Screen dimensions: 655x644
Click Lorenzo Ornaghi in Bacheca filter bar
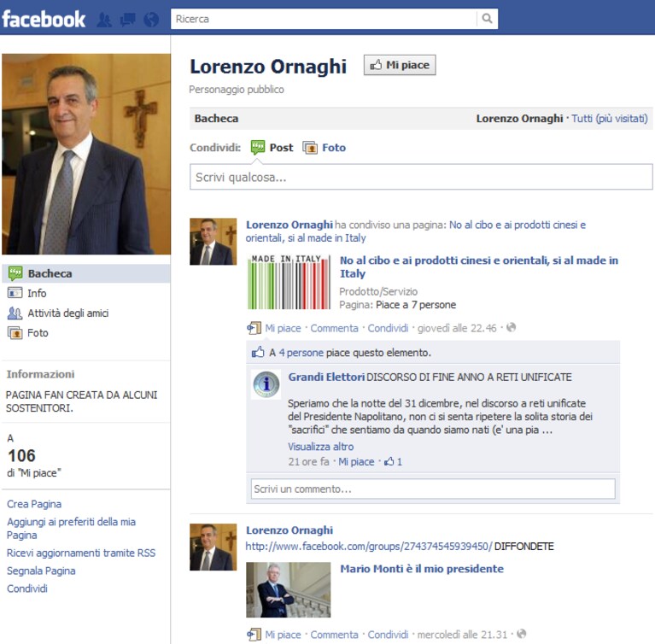point(520,119)
